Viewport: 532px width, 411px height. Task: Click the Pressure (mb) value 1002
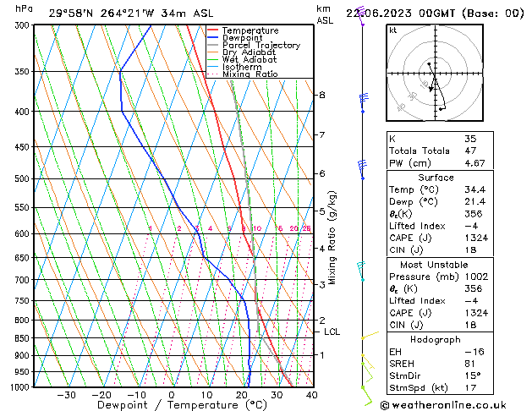476,277
